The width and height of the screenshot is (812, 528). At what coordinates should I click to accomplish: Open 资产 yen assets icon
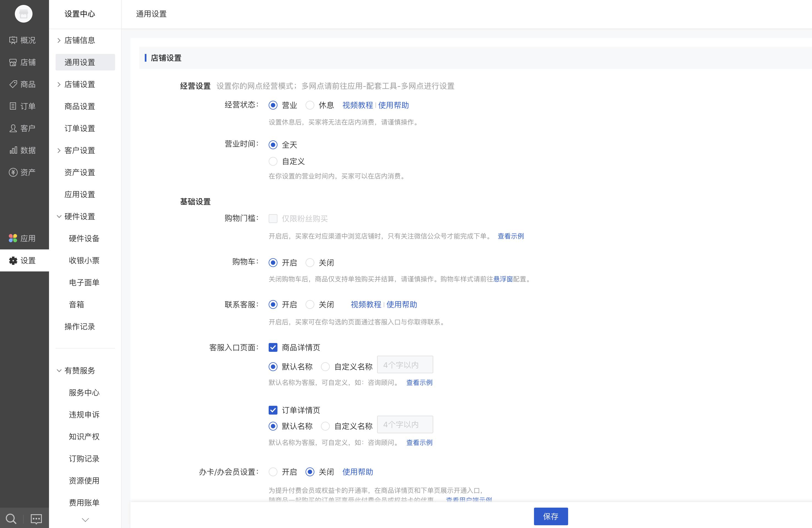13,172
